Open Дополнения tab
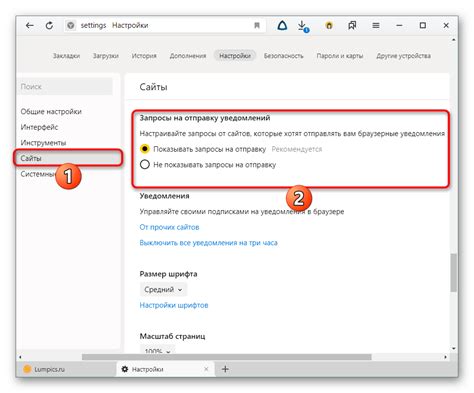Viewport: 474px width, 393px height. click(x=188, y=56)
